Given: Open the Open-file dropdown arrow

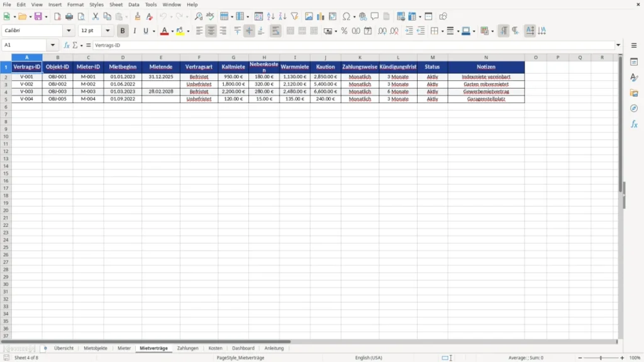Looking at the screenshot, I should tap(30, 17).
